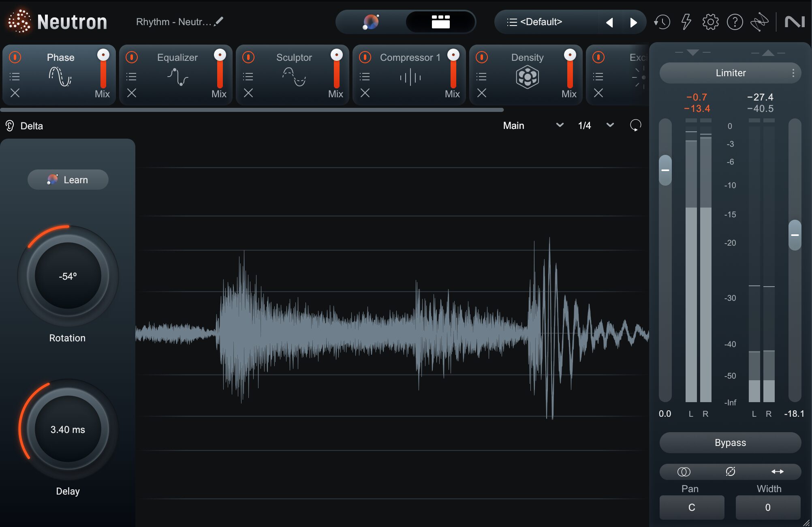Click the Density module icon
812x527 pixels.
click(x=527, y=77)
